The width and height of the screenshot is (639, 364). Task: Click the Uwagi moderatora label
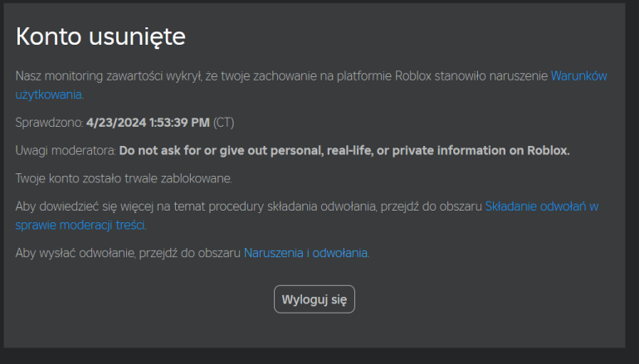[x=66, y=151]
